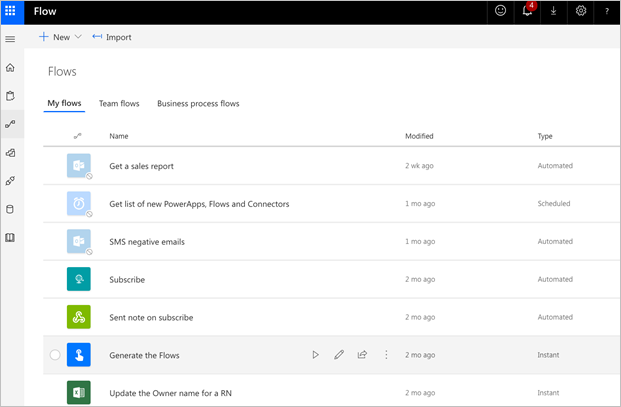Select My flows icon in the sidebar
This screenshot has height=407, width=621.
[x=10, y=124]
